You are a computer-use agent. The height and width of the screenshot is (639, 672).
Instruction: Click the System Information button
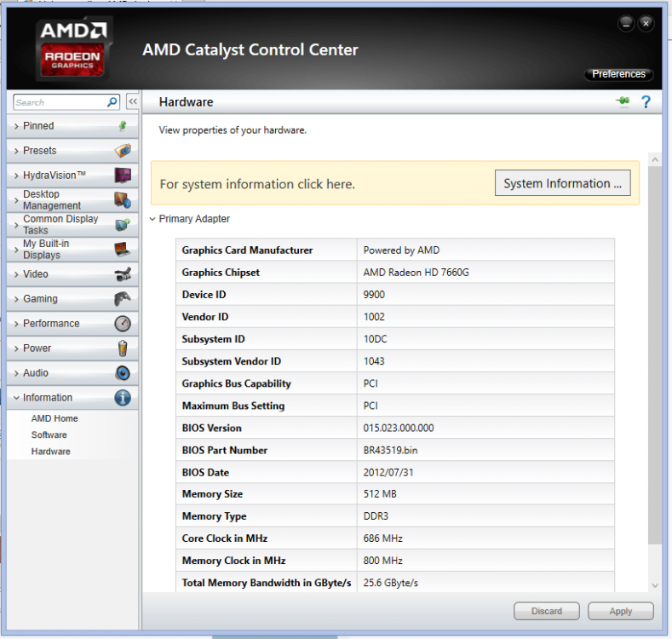click(562, 183)
